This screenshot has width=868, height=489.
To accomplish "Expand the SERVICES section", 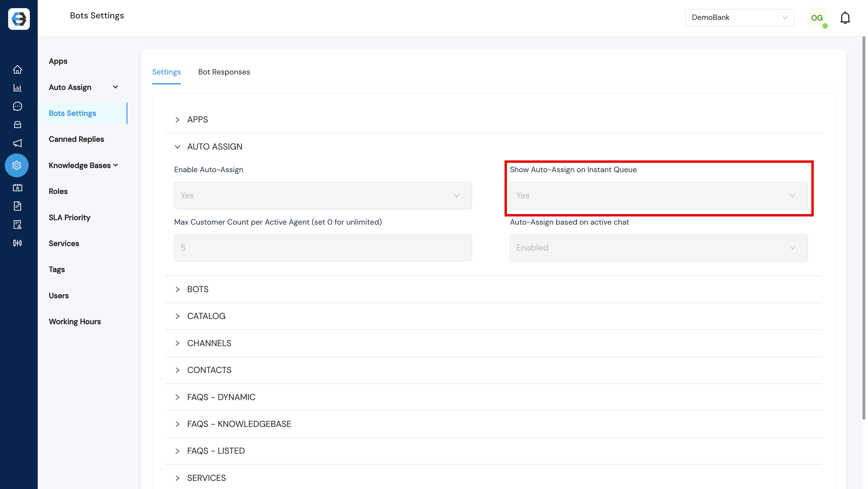I will (x=493, y=478).
